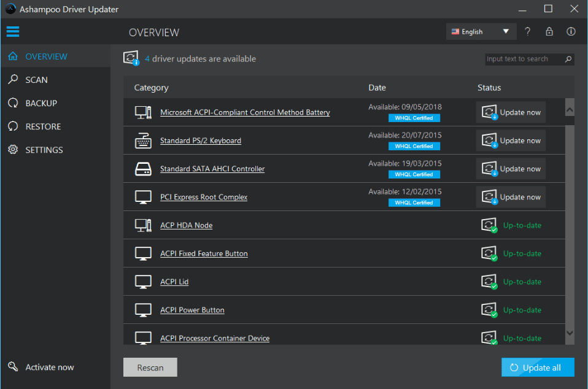
Task: Update the Standard PS/2 Keyboard driver now
Action: tap(511, 141)
